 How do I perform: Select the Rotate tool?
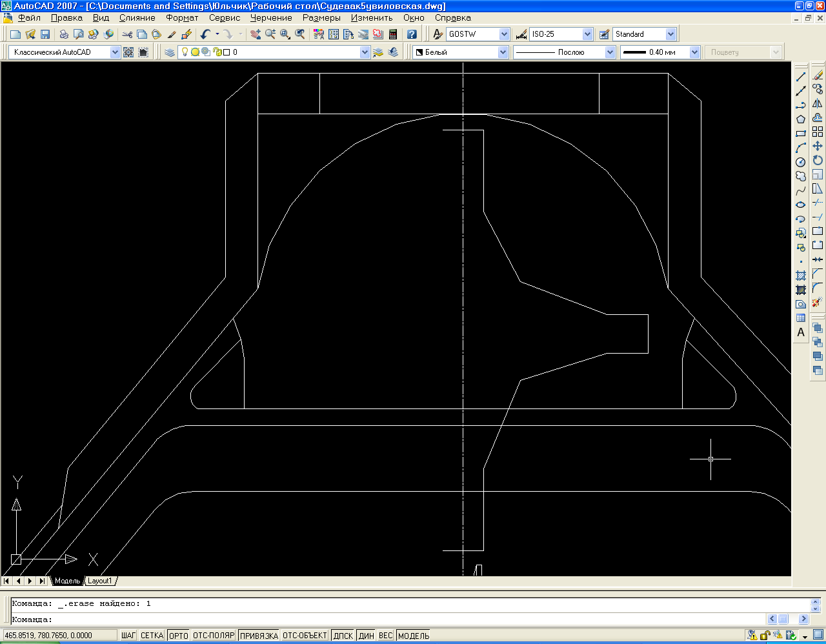[818, 160]
